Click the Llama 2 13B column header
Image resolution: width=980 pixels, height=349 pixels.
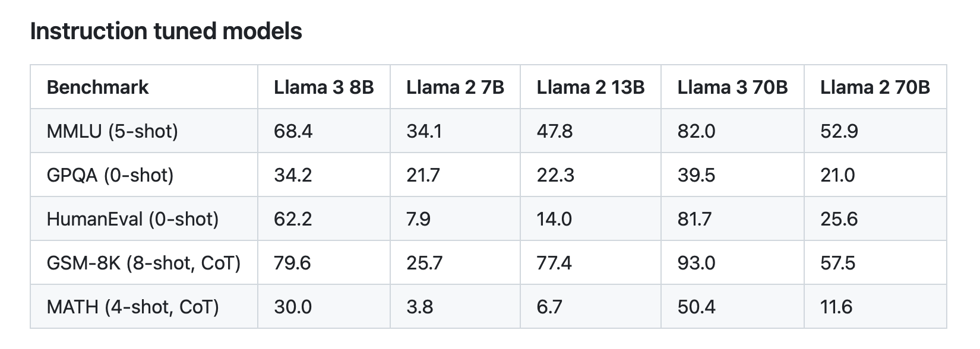(x=590, y=87)
